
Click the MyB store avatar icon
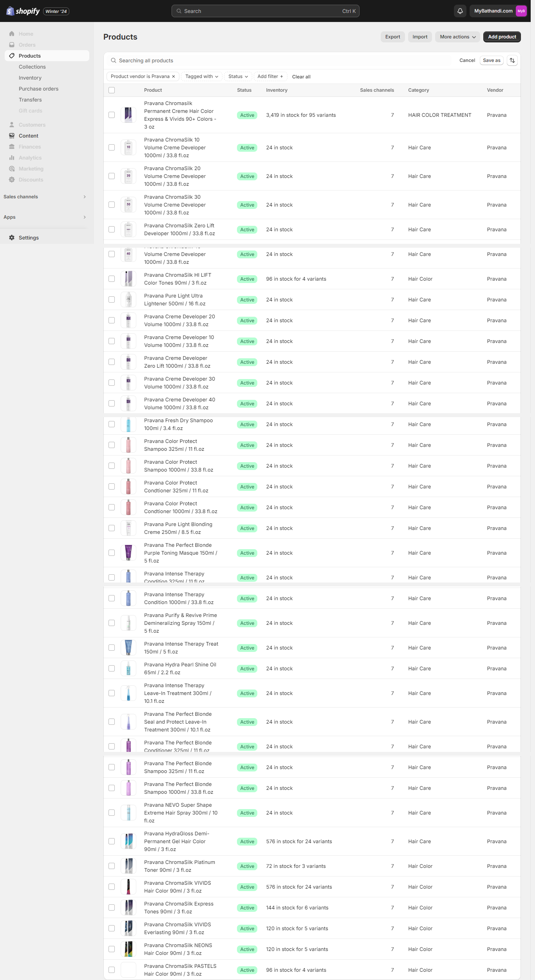521,11
